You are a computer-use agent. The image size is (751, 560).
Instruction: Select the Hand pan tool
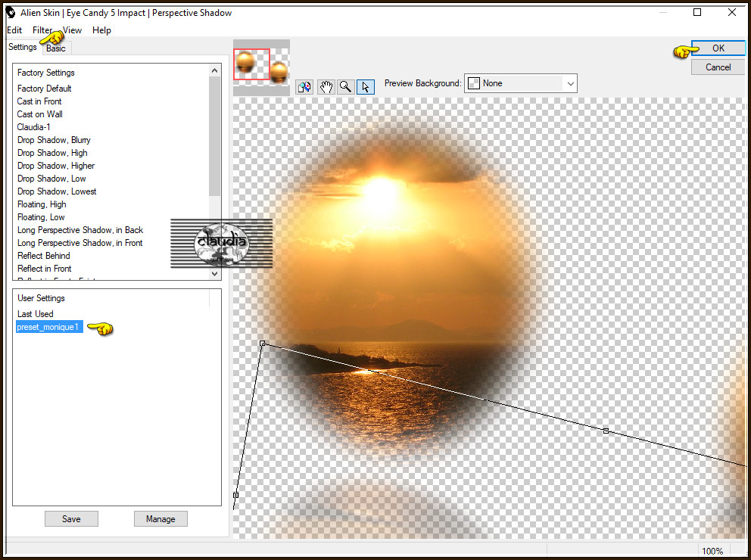click(x=326, y=86)
